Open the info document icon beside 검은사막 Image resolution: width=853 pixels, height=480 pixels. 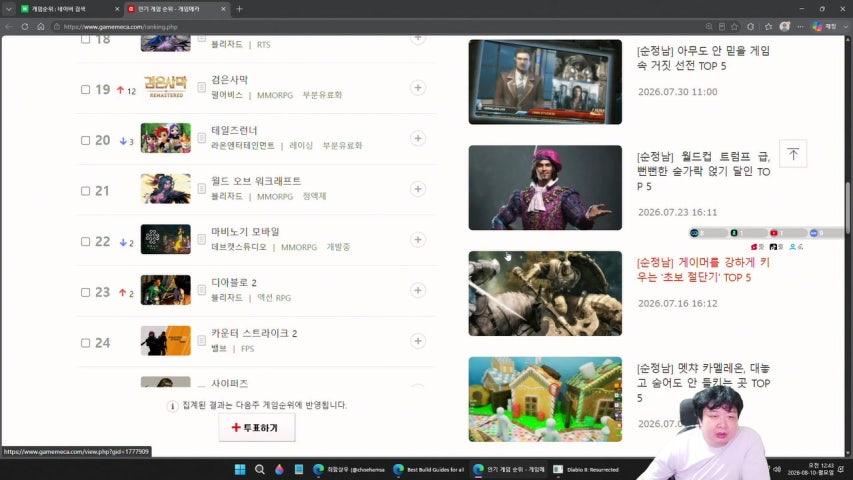pos(201,88)
